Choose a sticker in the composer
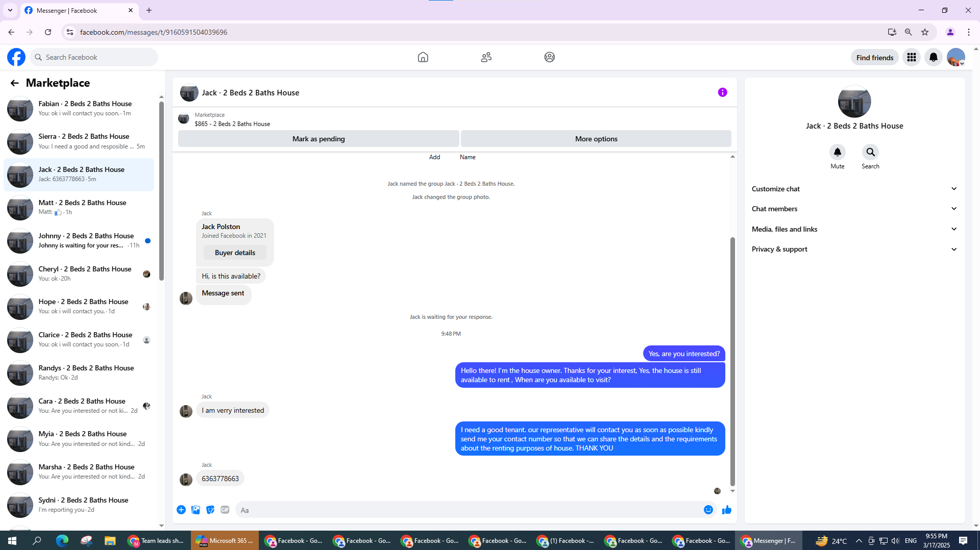Screen dimensions: 980x550 point(210,510)
